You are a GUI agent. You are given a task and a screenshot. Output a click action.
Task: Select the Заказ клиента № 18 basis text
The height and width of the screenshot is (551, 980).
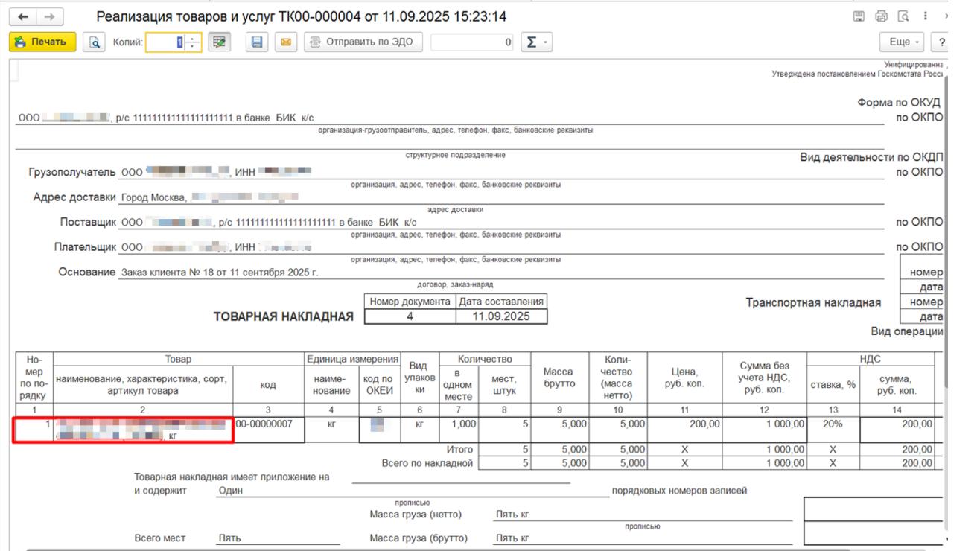220,273
